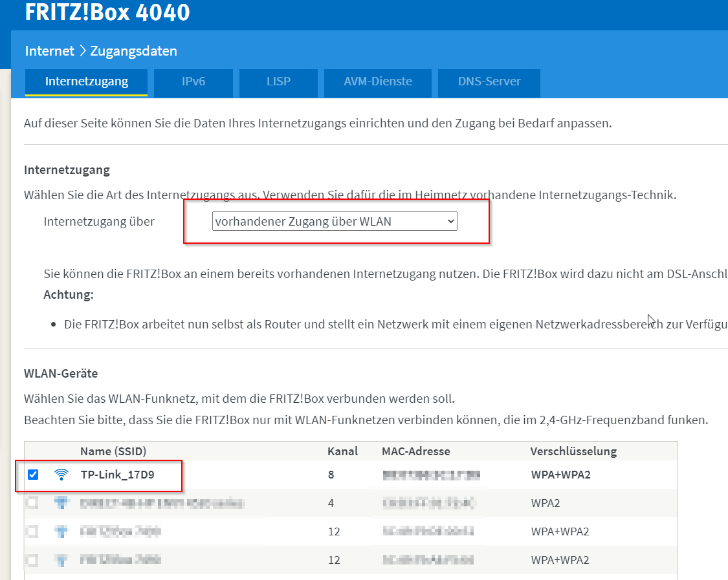This screenshot has height=580, width=728.
Task: Enable the checkbox for the channel 4 network
Action: (x=32, y=502)
